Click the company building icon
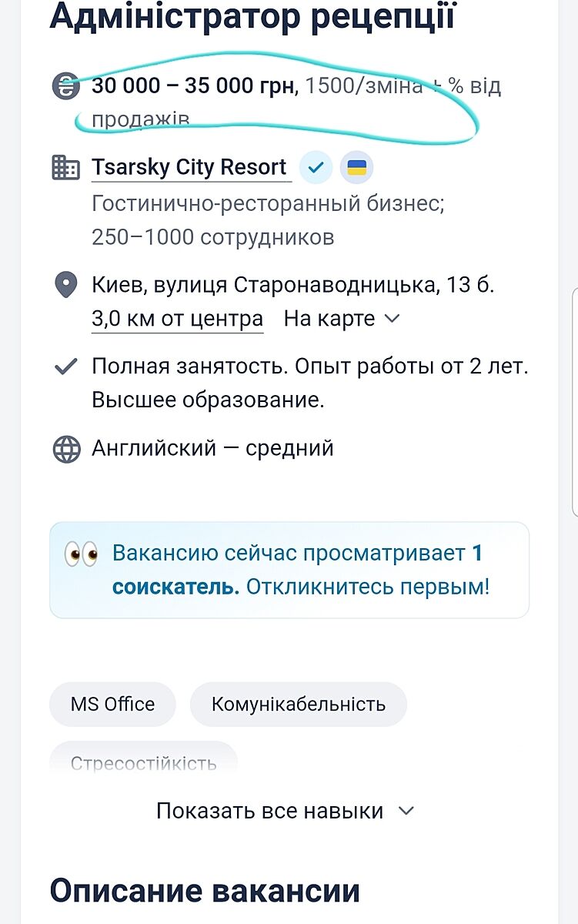578x924 pixels. pyautogui.click(x=66, y=167)
